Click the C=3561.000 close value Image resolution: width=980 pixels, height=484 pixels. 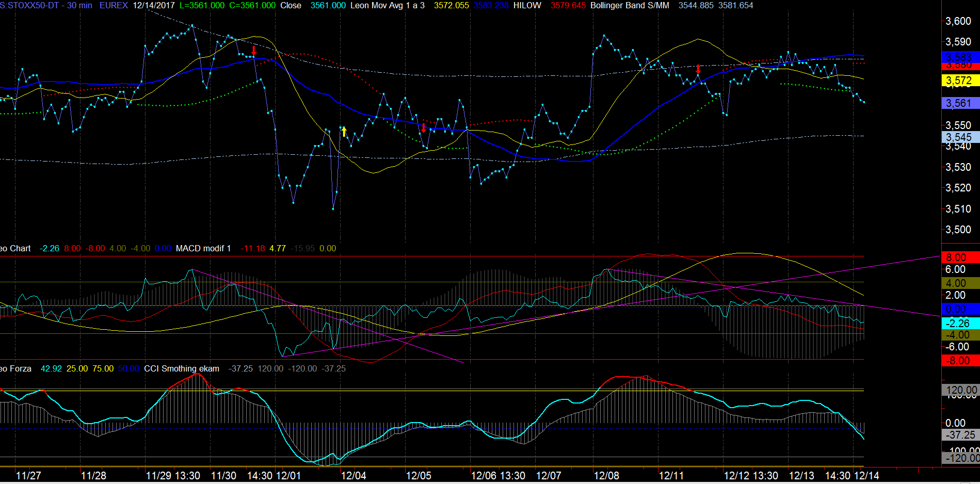click(x=252, y=5)
